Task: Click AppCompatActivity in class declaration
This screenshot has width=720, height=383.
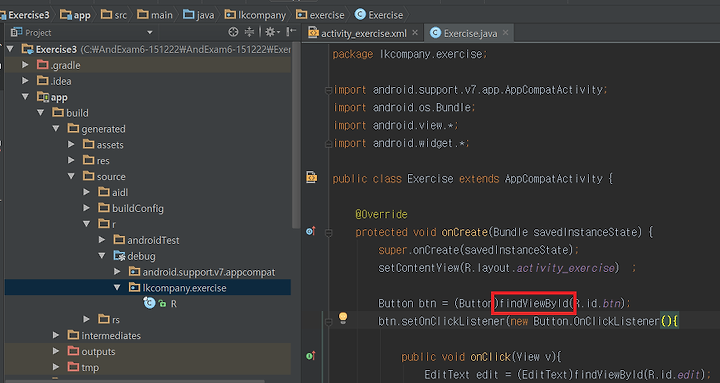Action: (x=554, y=179)
